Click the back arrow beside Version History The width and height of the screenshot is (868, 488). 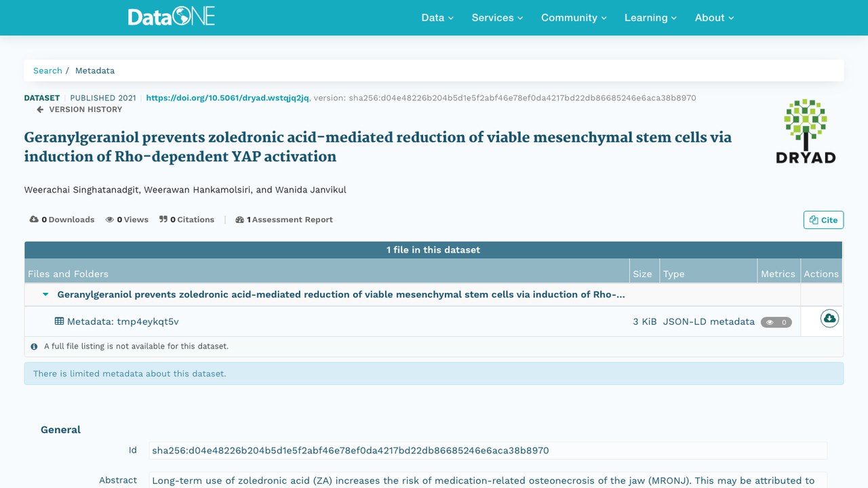tap(40, 109)
